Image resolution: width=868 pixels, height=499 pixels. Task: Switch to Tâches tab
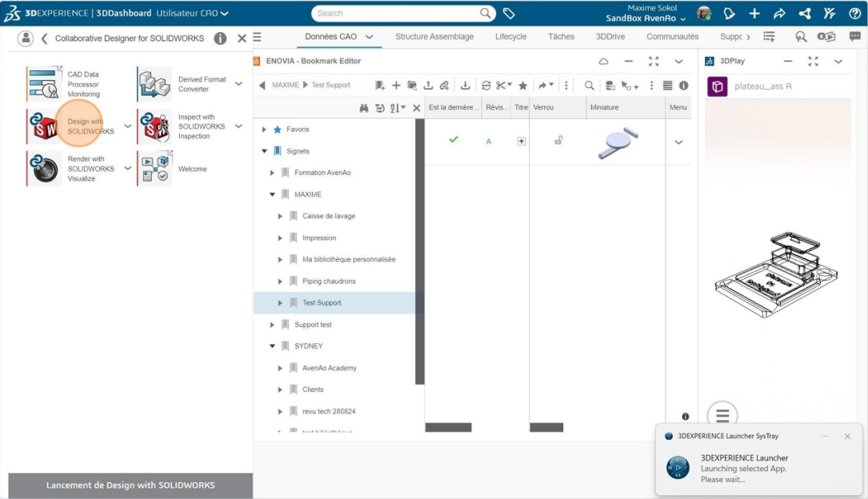click(x=562, y=37)
